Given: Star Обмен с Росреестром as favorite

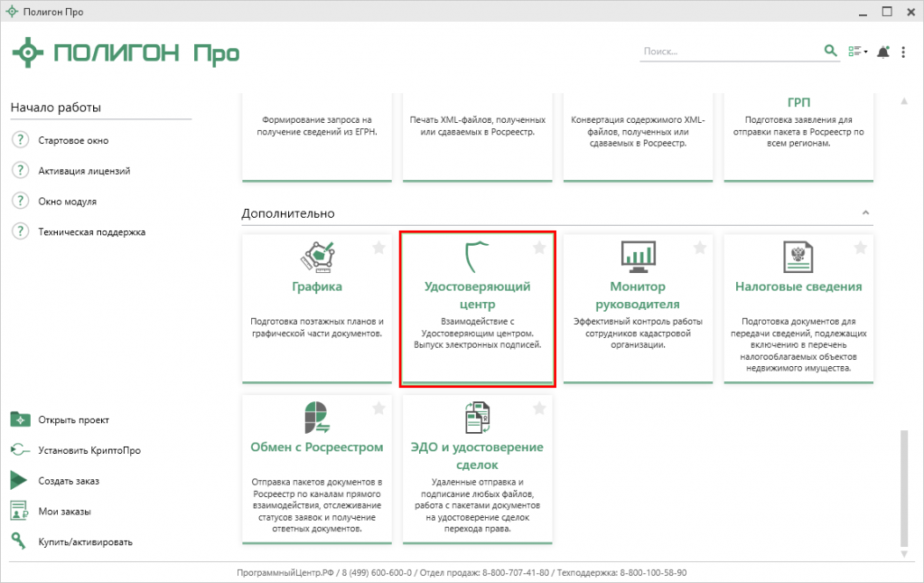Looking at the screenshot, I should 379,408.
